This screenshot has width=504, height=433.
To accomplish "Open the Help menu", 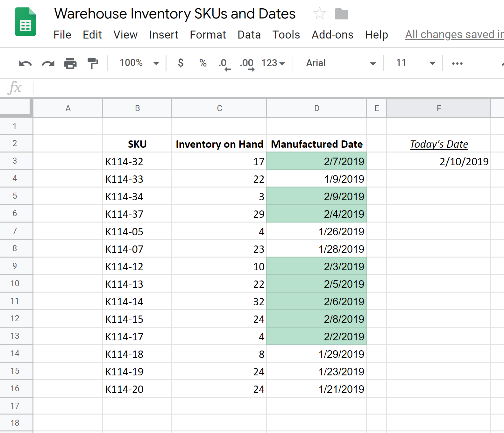I will coord(377,34).
